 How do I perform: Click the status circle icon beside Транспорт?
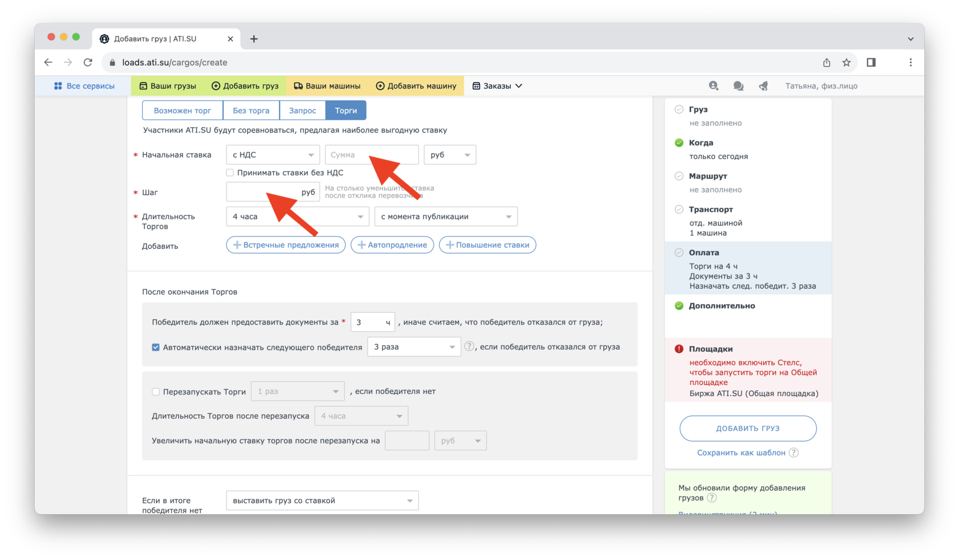coord(679,210)
